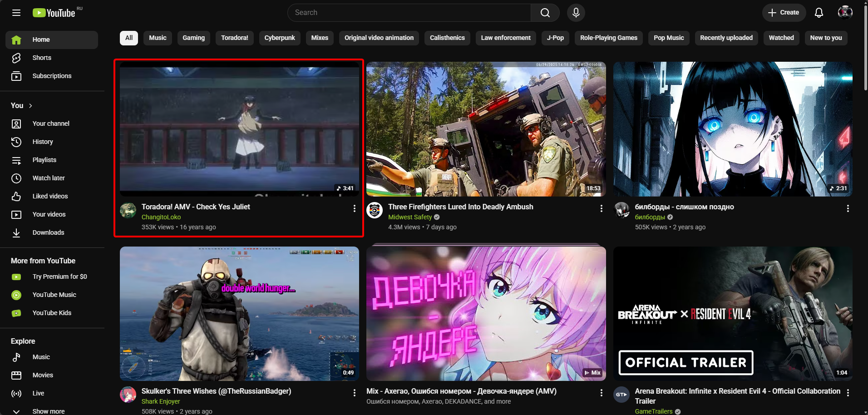Viewport: 868px width, 415px height.
Task: Select Original video animation chip
Action: 379,38
